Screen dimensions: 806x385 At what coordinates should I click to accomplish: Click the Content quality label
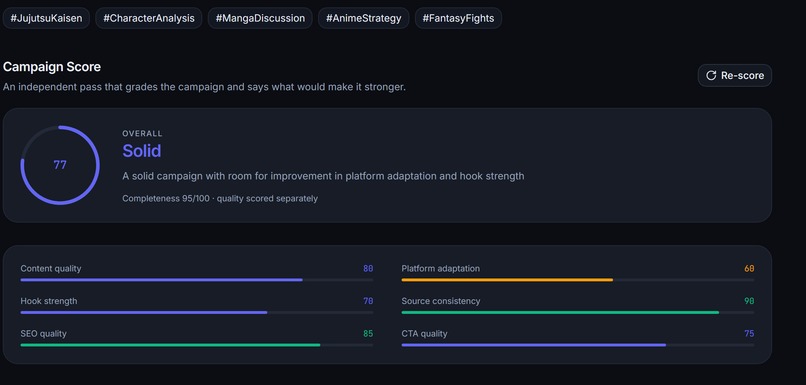51,268
